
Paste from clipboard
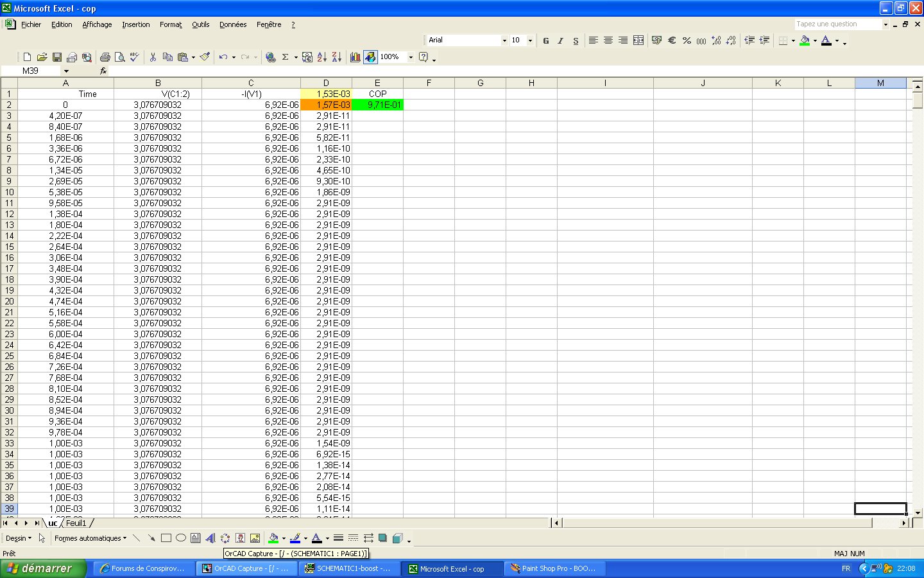coord(183,57)
